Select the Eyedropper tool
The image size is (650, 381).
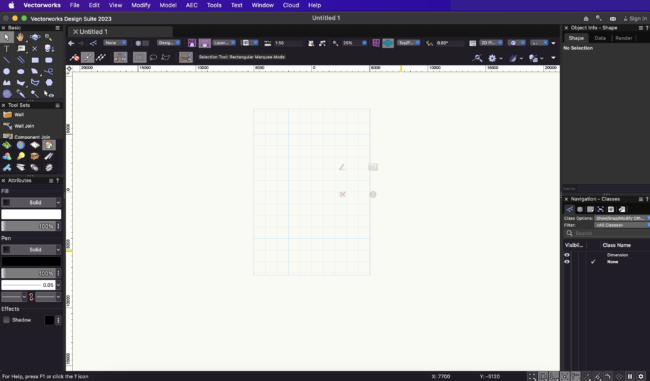(x=21, y=94)
